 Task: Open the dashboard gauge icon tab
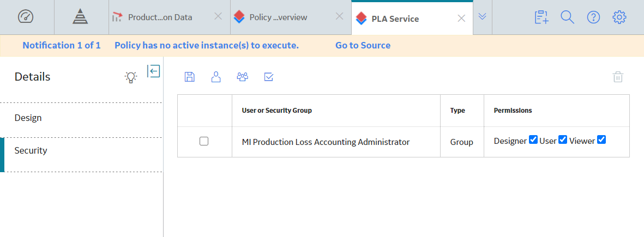point(26,17)
